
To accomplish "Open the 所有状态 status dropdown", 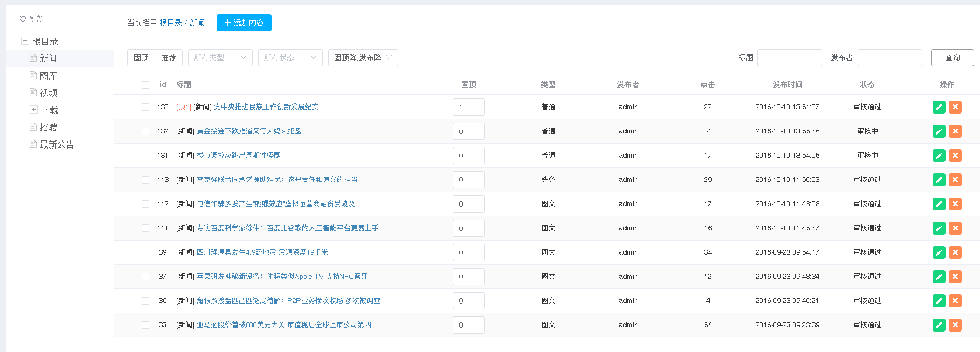I will pos(290,58).
